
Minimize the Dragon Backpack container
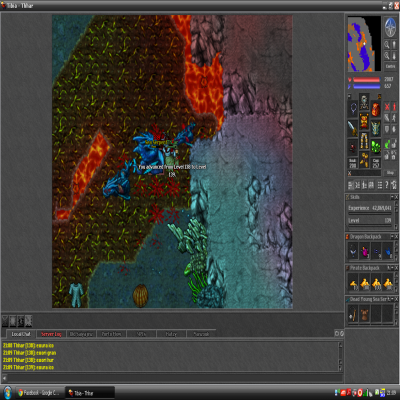pyautogui.click(x=392, y=236)
